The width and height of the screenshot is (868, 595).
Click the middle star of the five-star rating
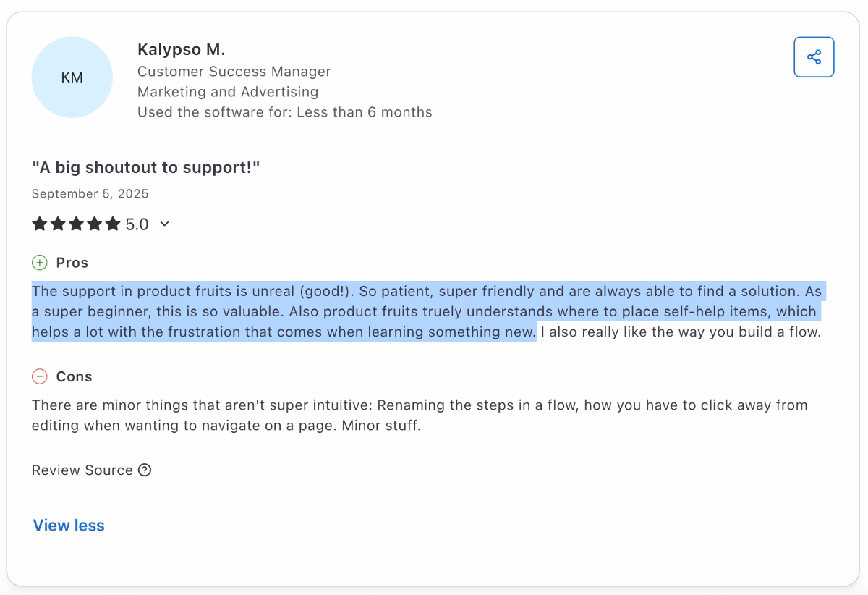77,224
